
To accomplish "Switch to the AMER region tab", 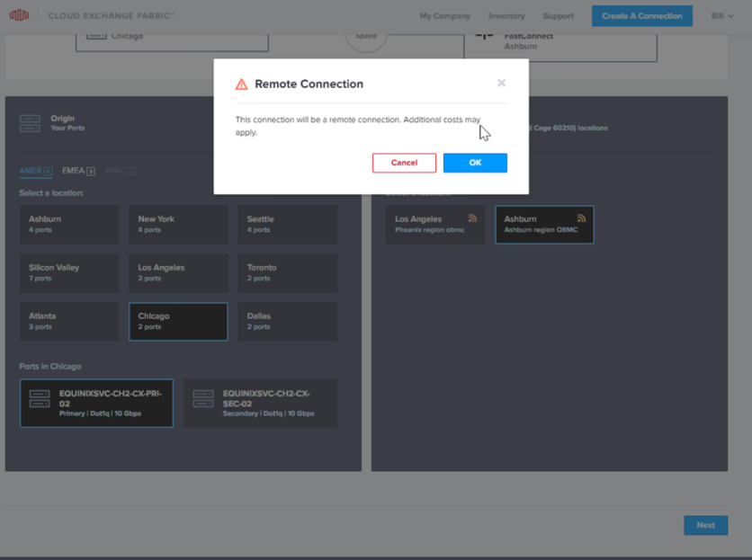I will coord(36,171).
